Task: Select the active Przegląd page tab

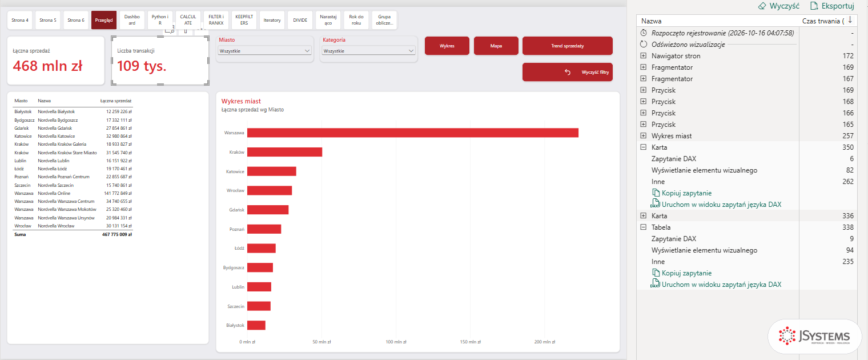Action: 104,20
